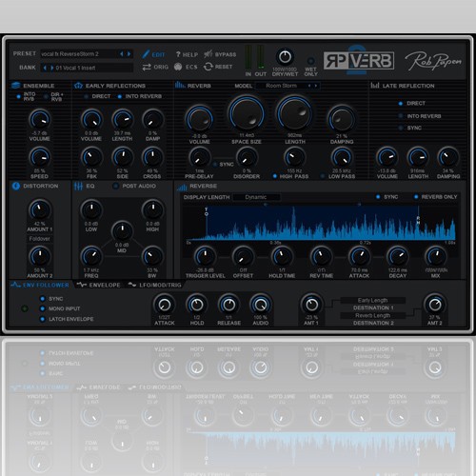Toggle Reverb Only in Reverse section
476x476 pixels.
pyautogui.click(x=416, y=197)
